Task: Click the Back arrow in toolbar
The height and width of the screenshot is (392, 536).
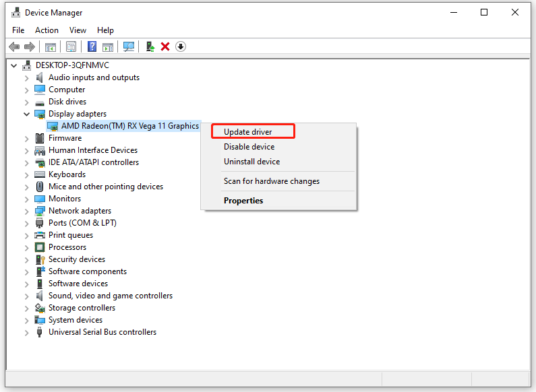Action: point(13,46)
